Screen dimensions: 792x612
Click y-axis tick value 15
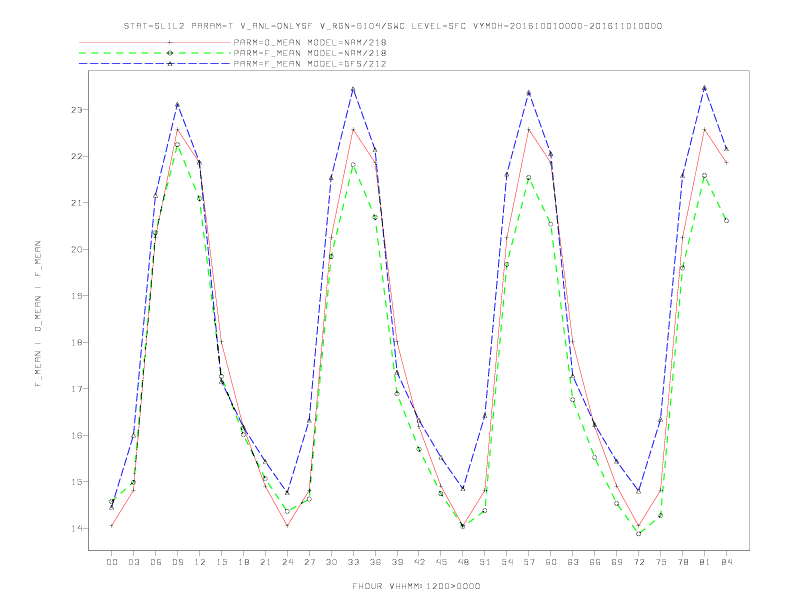pos(76,482)
